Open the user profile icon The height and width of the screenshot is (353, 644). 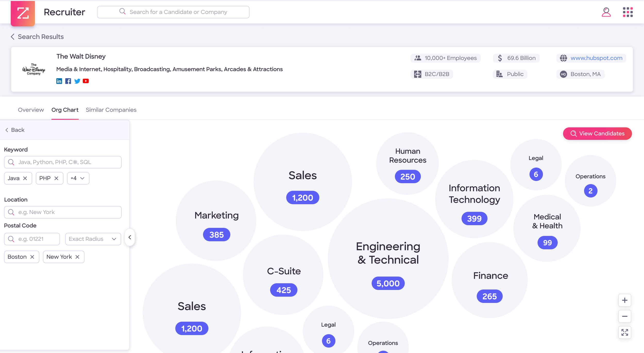(606, 12)
